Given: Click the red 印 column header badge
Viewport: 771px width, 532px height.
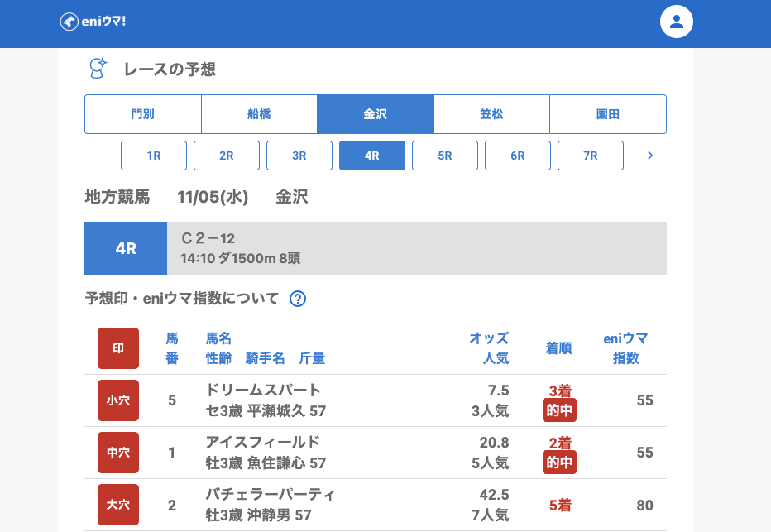Looking at the screenshot, I should (118, 348).
